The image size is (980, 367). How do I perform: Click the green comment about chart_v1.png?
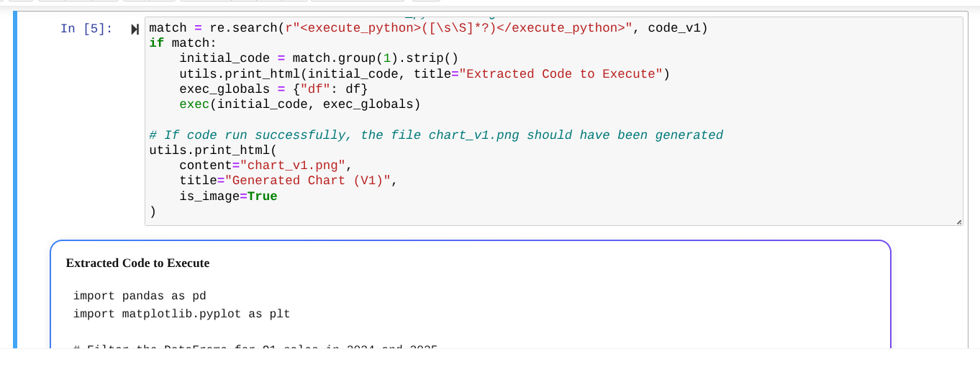[x=435, y=135]
